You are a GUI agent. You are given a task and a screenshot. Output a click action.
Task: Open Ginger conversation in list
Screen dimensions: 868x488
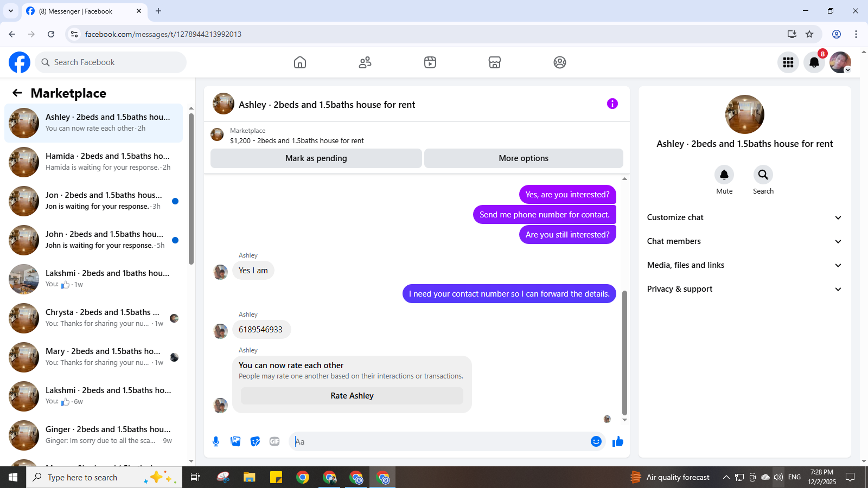point(93,435)
